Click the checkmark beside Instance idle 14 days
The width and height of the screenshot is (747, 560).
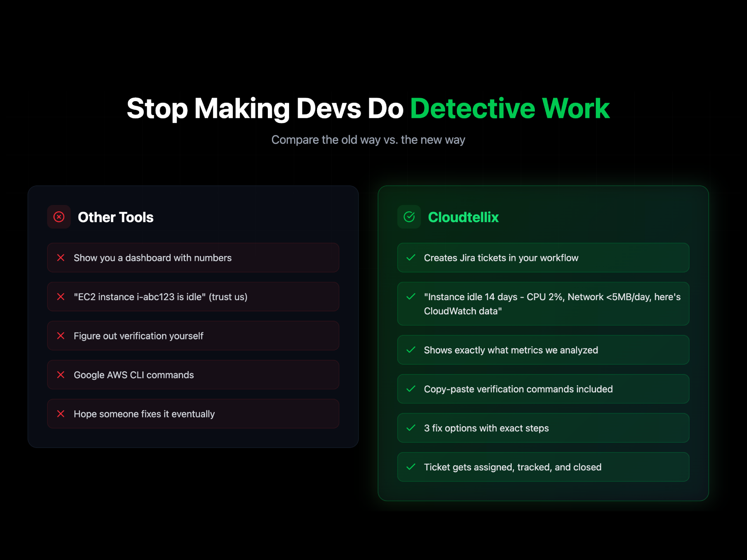(x=411, y=297)
